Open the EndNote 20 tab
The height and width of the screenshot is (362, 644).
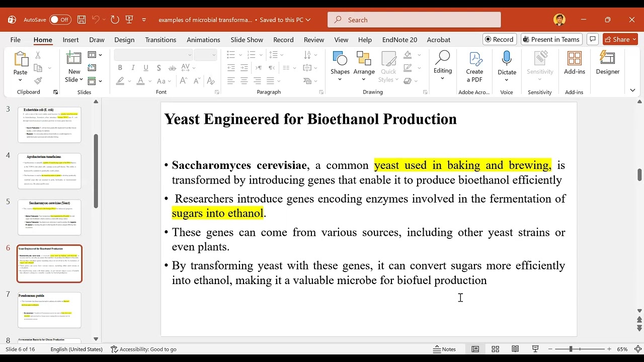399,40
